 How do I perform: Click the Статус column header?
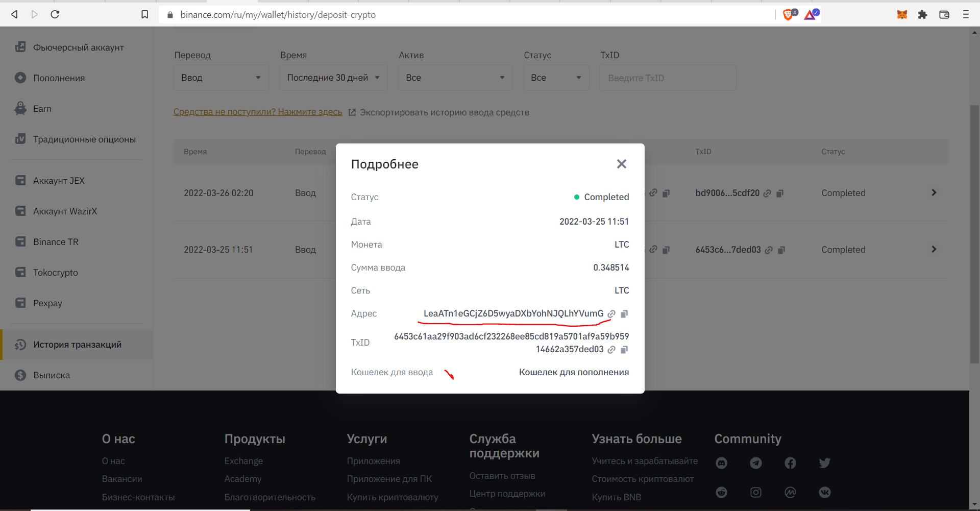coord(833,152)
